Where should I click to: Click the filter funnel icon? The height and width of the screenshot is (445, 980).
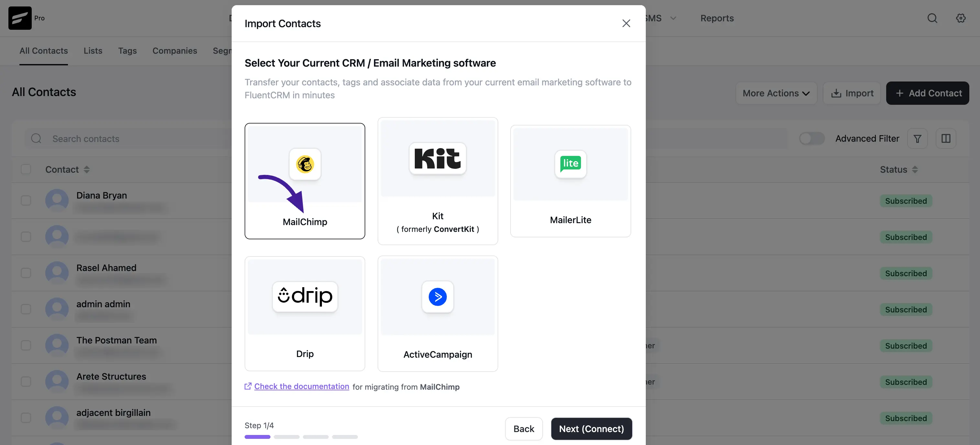coord(917,139)
